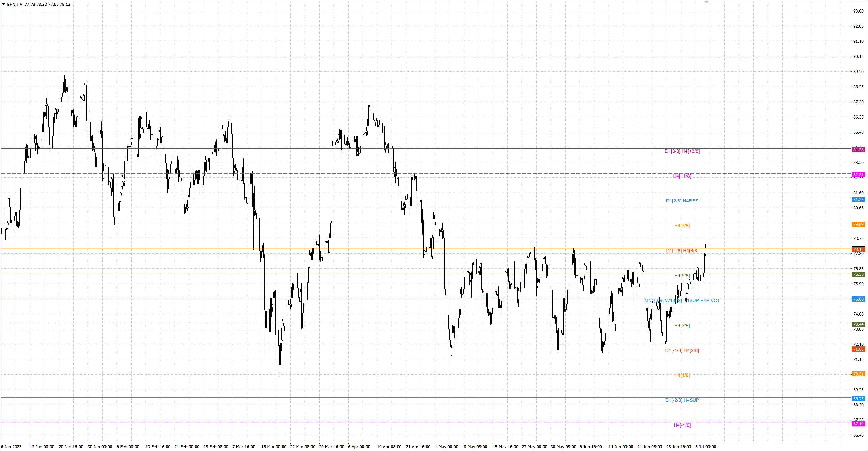
Task: Click the 69.25 price scale value
Action: click(x=858, y=390)
